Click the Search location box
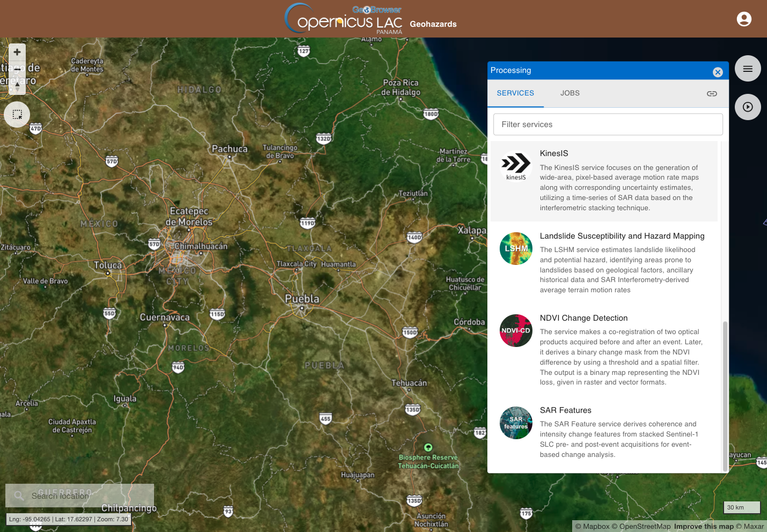 79,496
